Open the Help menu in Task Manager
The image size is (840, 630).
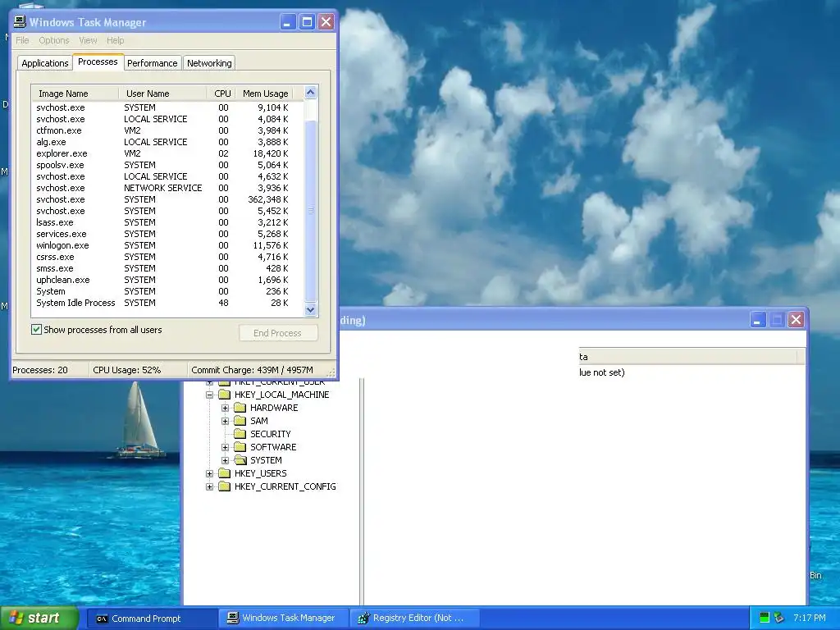tap(115, 40)
